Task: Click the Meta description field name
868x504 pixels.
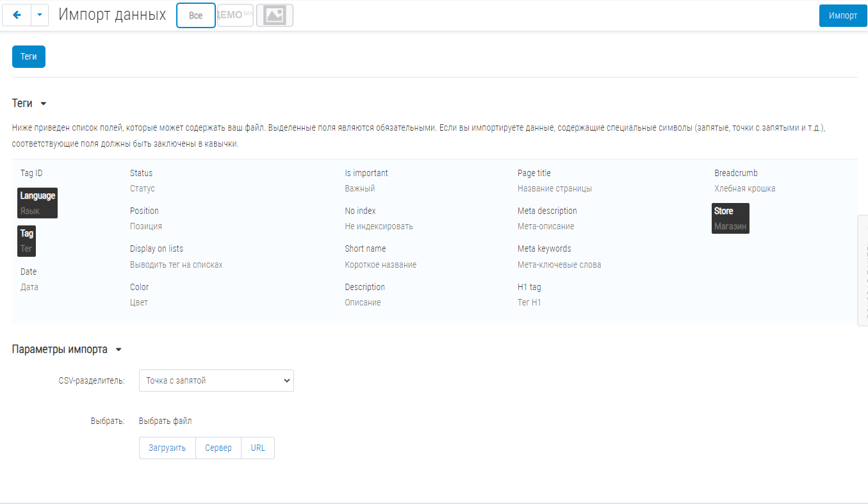Action: (x=547, y=211)
